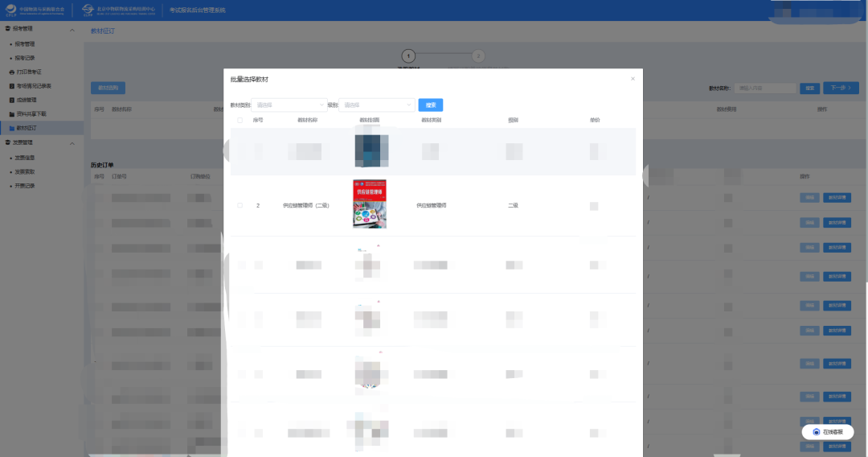Click the blurred cover thumbnail in first dialog row
Viewport: 868px width, 457px height.
pos(371,150)
